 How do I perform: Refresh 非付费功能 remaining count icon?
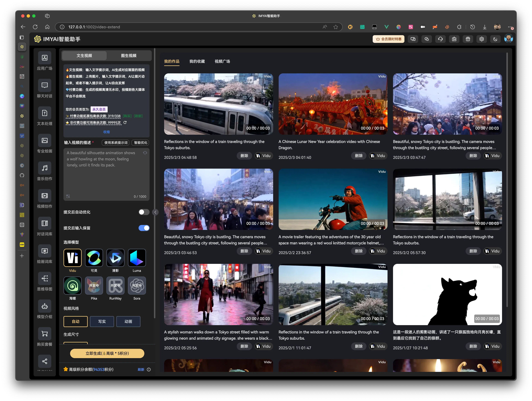(x=125, y=123)
